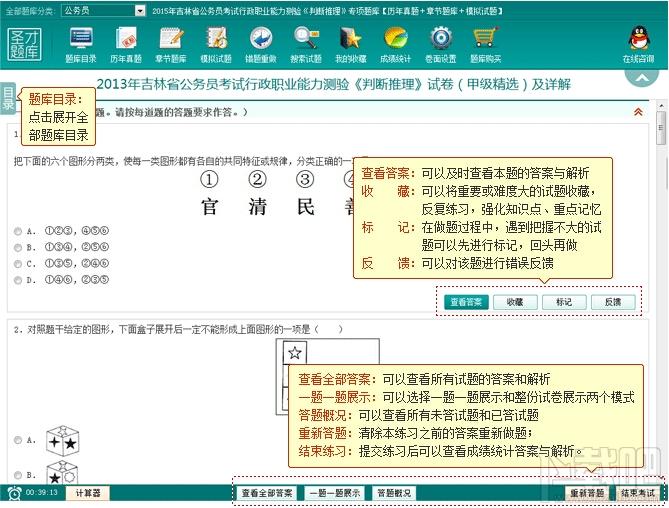The image size is (669, 508).
Task: Click the 结束考试 button
Action: coord(638,493)
